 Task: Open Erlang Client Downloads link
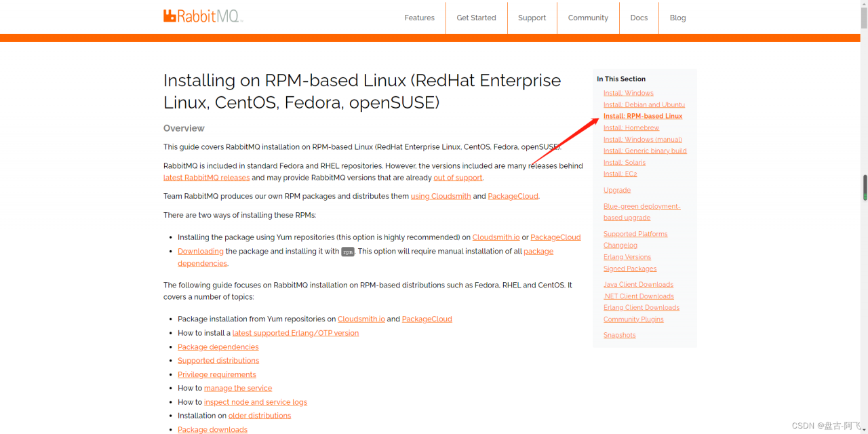[x=642, y=307]
